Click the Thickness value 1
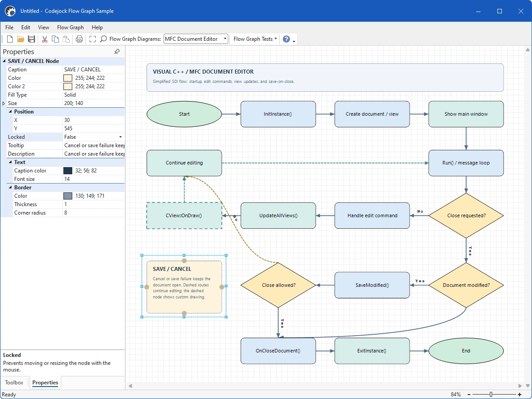This screenshot has width=532, height=399. 94,204
